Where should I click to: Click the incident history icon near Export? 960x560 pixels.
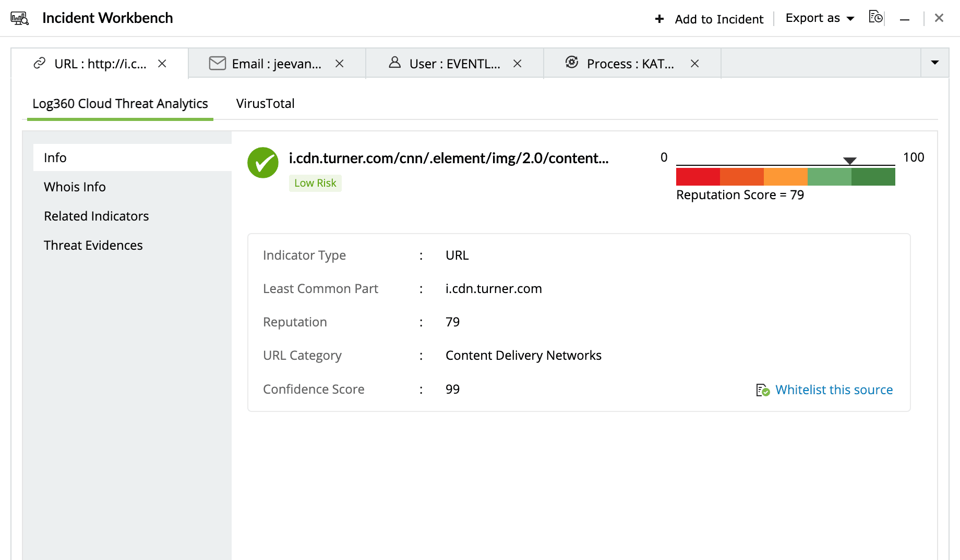(x=875, y=17)
